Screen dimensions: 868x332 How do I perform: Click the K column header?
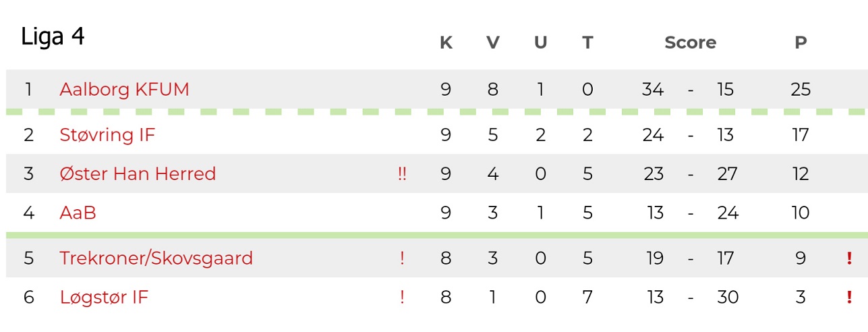click(x=446, y=43)
